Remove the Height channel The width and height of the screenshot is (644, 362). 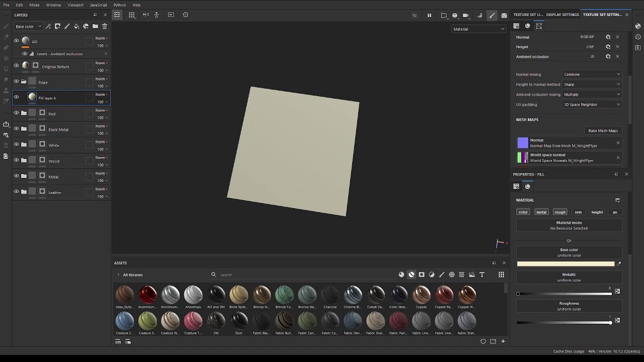point(617,47)
